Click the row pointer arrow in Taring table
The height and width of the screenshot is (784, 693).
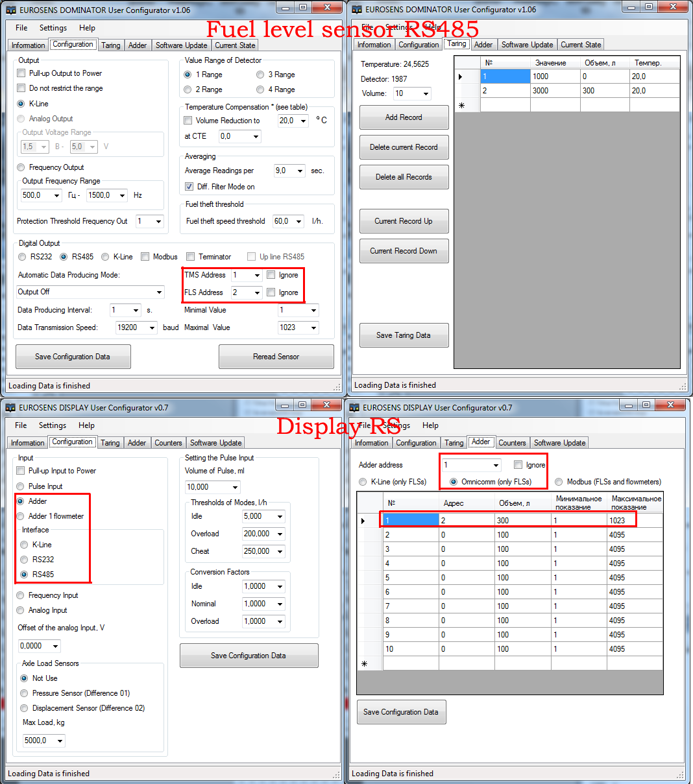tap(460, 77)
